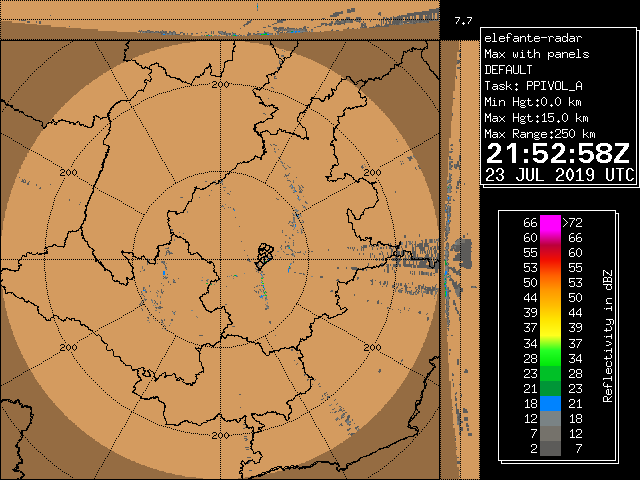This screenshot has width=640, height=480.
Task: Click the Max Range:250 km text
Action: [x=540, y=134]
